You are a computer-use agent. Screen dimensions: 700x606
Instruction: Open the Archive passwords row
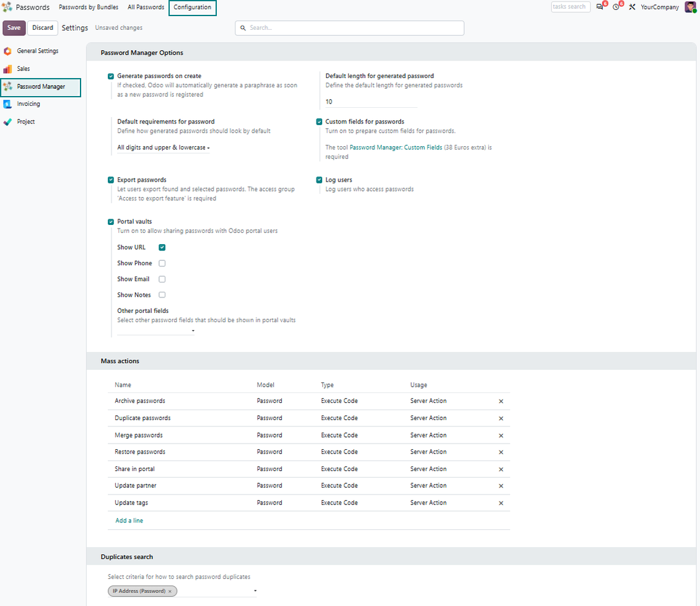point(308,401)
